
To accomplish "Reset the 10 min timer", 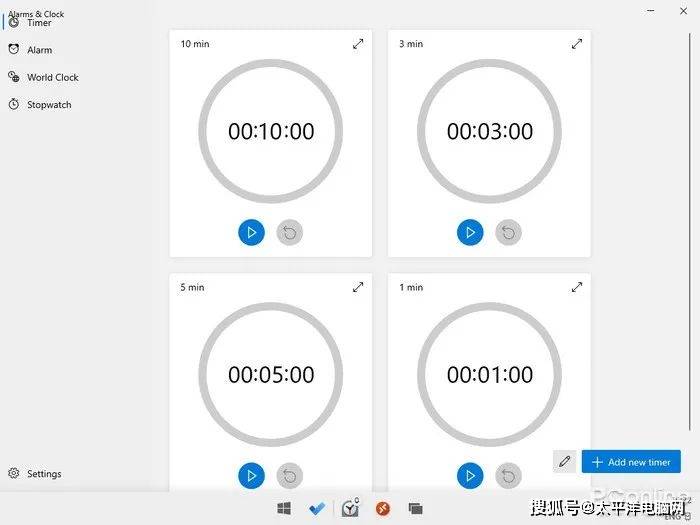I will coord(290,233).
